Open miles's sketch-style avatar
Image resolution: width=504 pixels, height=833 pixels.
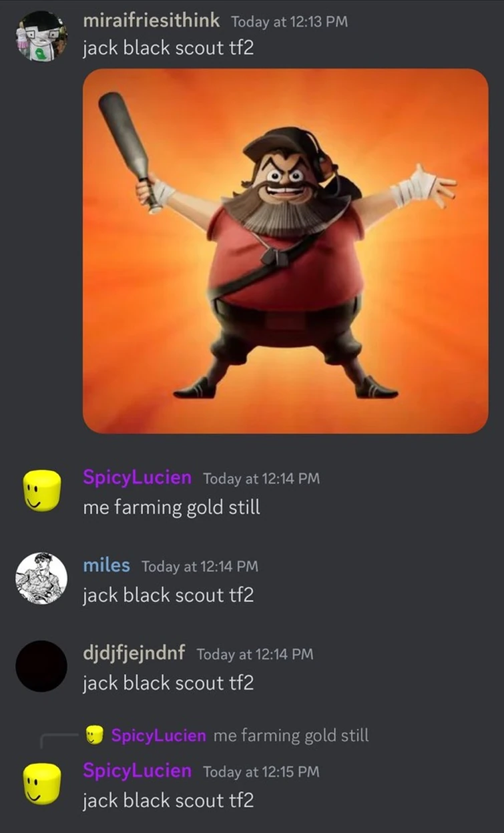tap(41, 578)
